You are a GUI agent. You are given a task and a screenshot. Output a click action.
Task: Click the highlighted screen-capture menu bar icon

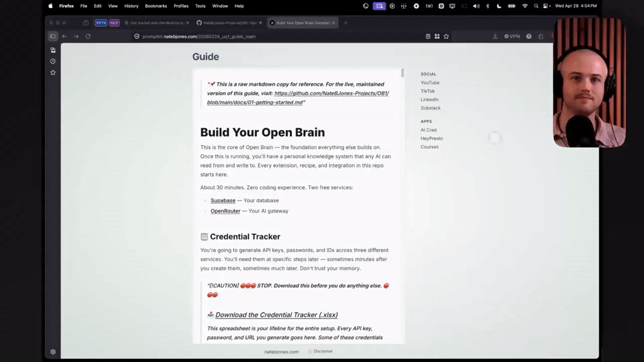click(x=379, y=6)
